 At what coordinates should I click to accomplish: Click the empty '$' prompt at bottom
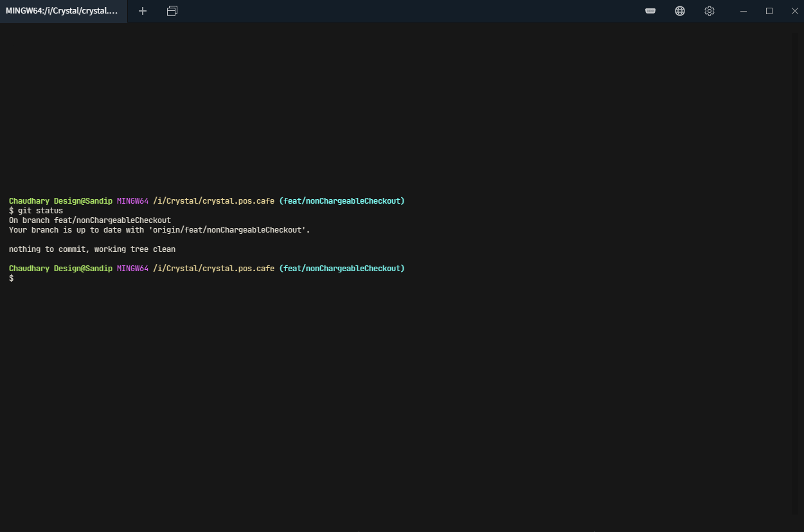click(12, 278)
